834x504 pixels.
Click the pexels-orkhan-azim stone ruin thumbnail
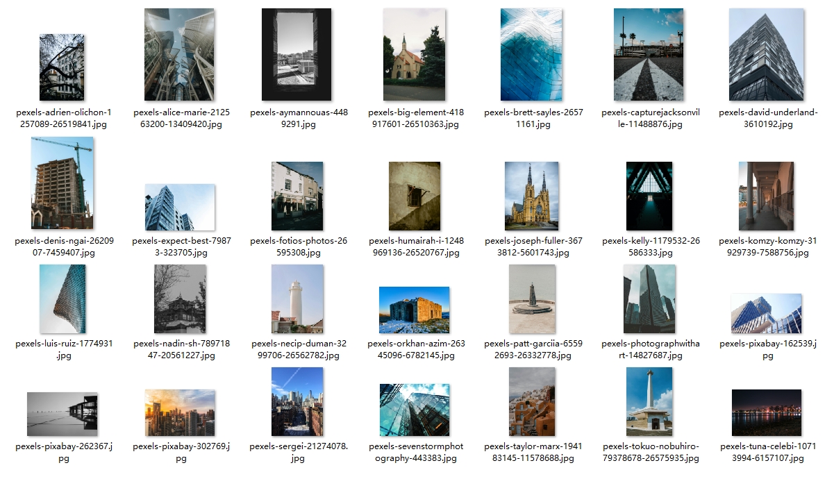tap(414, 310)
